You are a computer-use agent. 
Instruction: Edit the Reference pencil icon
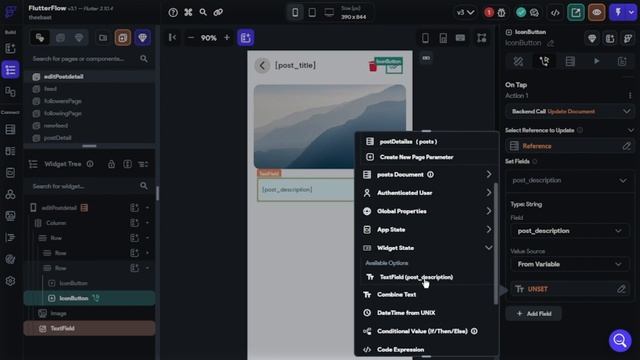pyautogui.click(x=627, y=146)
